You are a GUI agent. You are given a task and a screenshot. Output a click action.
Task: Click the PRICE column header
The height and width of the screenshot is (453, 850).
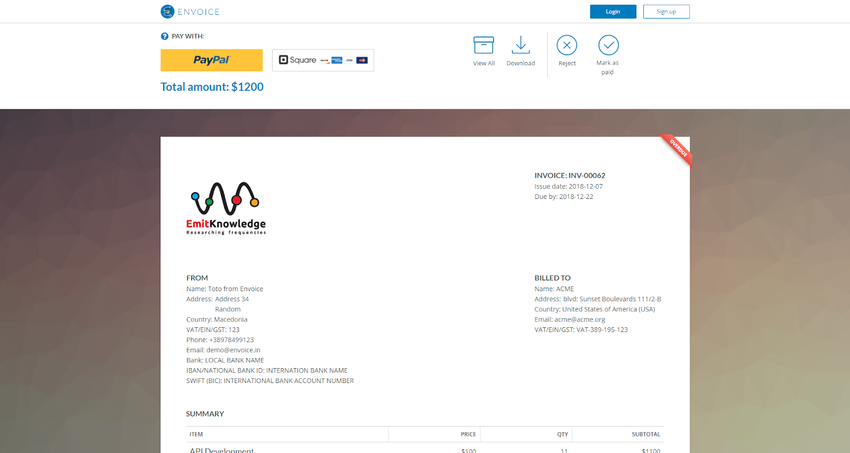coord(468,435)
